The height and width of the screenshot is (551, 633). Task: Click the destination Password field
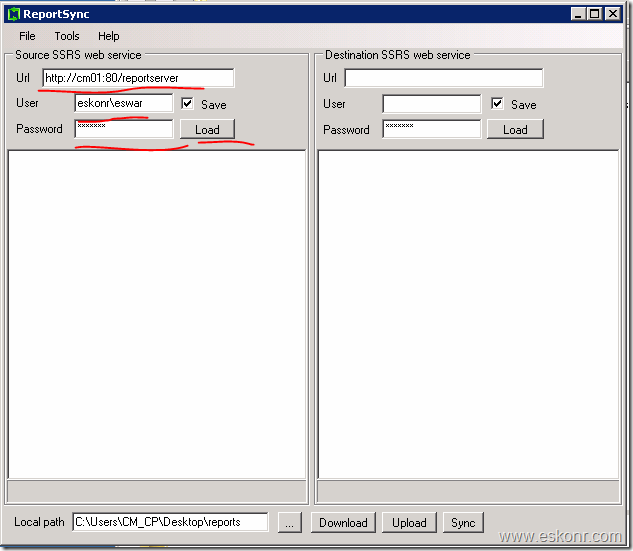click(x=432, y=129)
